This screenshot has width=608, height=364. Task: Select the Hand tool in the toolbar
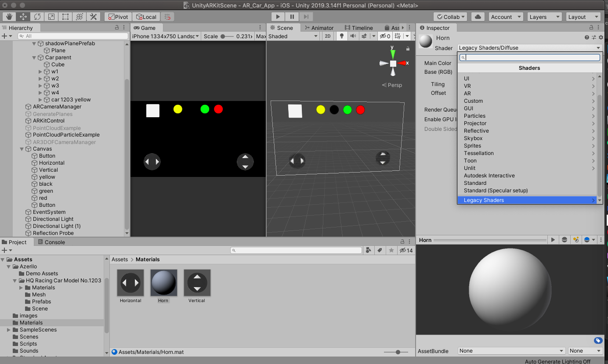tap(9, 17)
